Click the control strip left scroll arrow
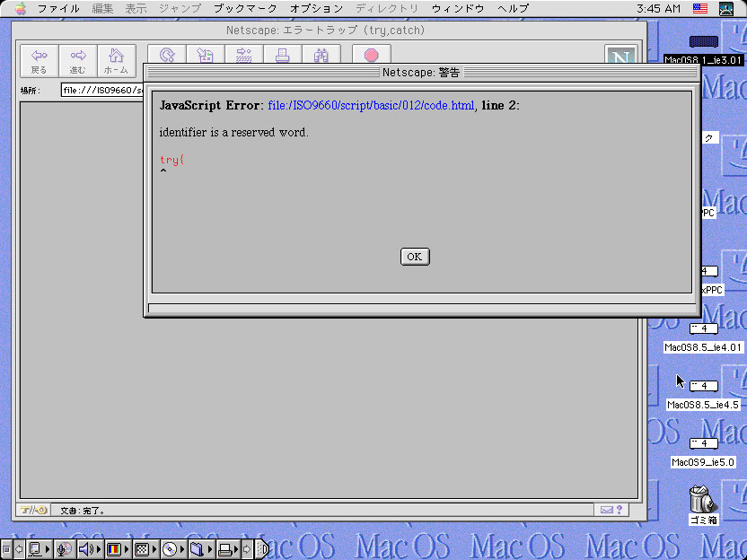This screenshot has height=560, width=747. point(19,549)
